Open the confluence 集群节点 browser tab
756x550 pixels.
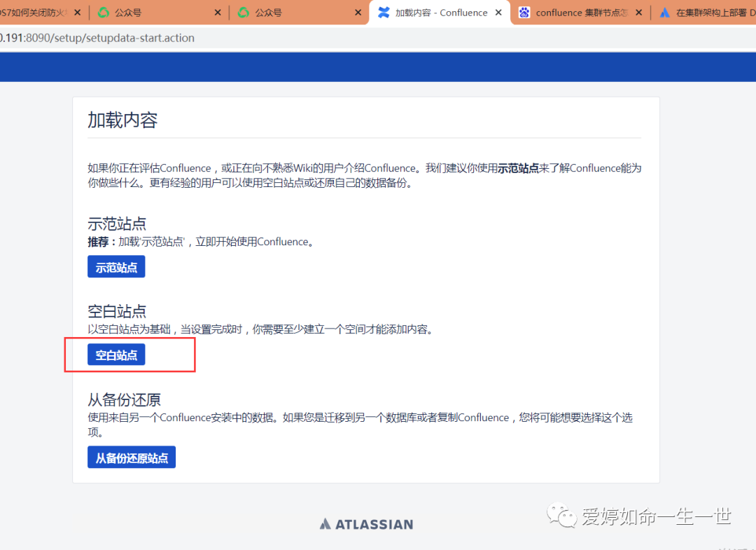(x=582, y=13)
